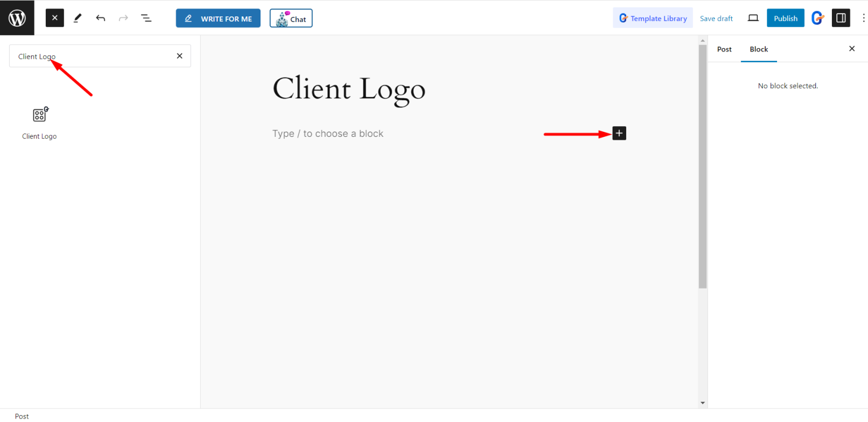Image resolution: width=868 pixels, height=422 pixels.
Task: Toggle the settings sidebar panel
Action: point(841,18)
